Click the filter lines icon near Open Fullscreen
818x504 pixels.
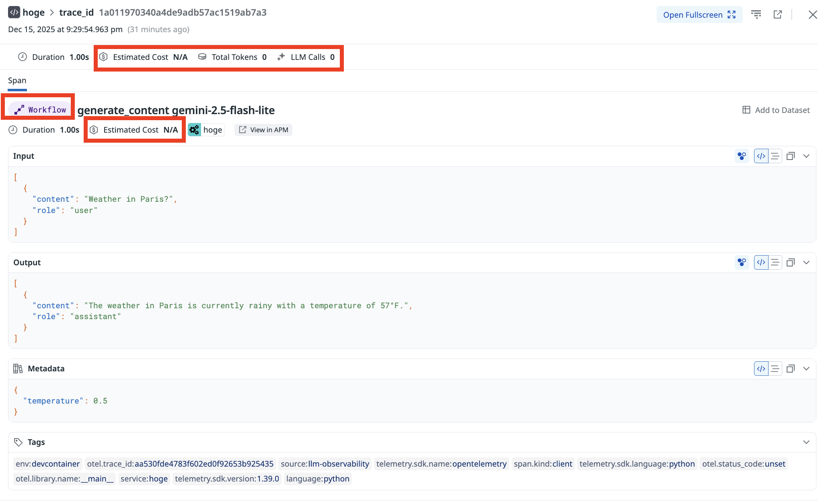pos(756,15)
